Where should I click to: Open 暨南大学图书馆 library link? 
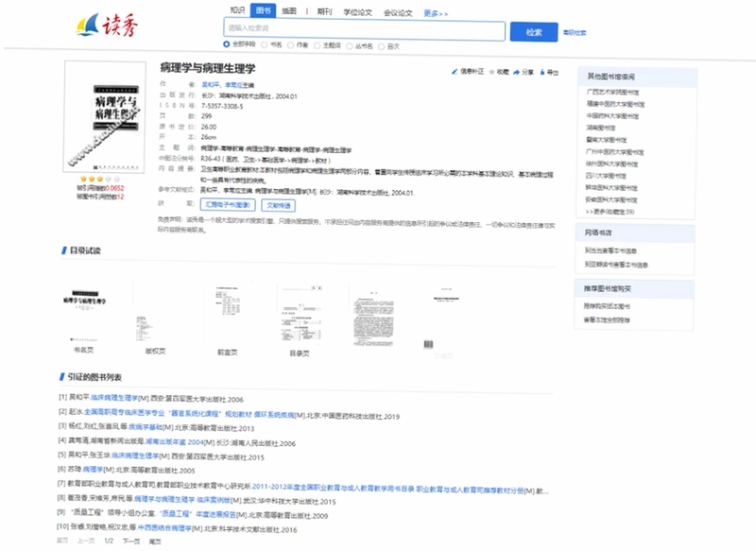(606, 140)
